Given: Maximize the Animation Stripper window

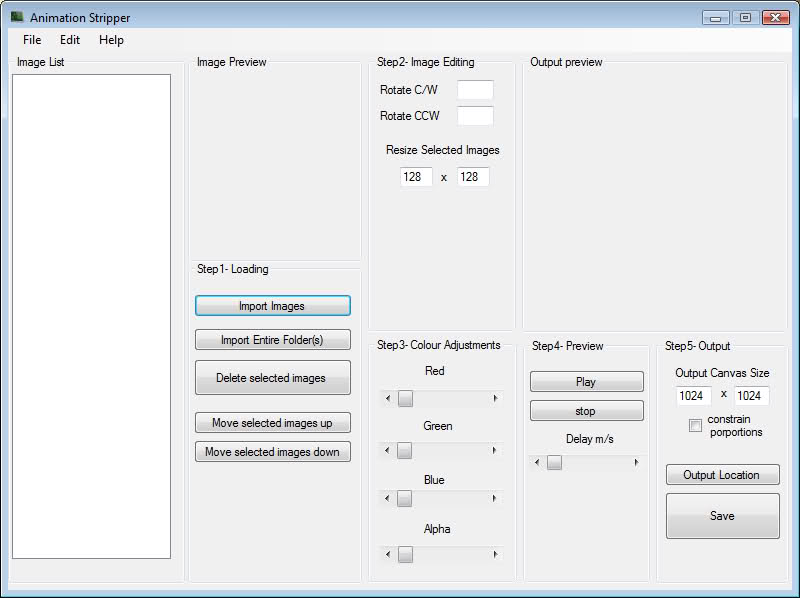Looking at the screenshot, I should click(745, 18).
